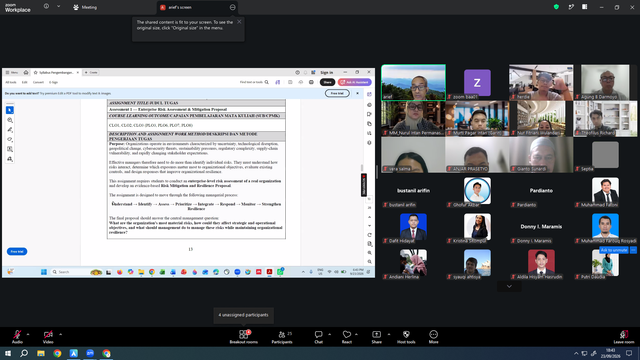Click Ask to unmute on Muhammad Farouq tile

pyautogui.click(x=613, y=250)
